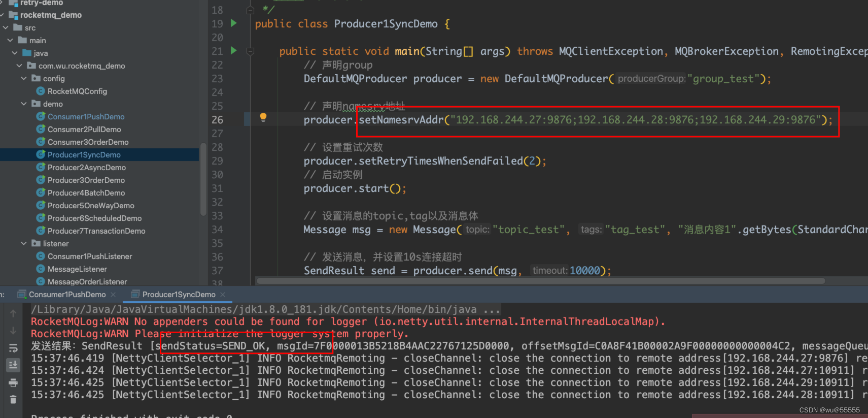
Task: Select the java source folder
Action: (x=41, y=53)
